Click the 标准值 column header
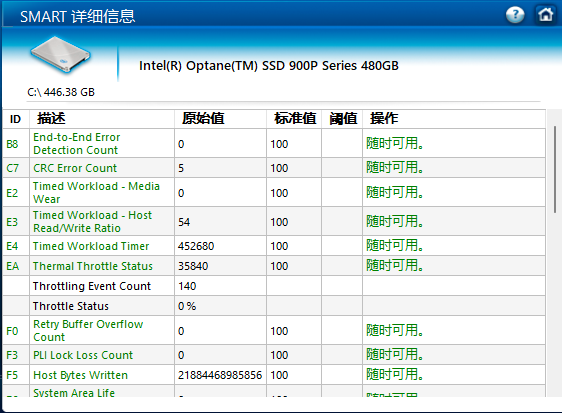The height and width of the screenshot is (413, 562). pyautogui.click(x=295, y=118)
